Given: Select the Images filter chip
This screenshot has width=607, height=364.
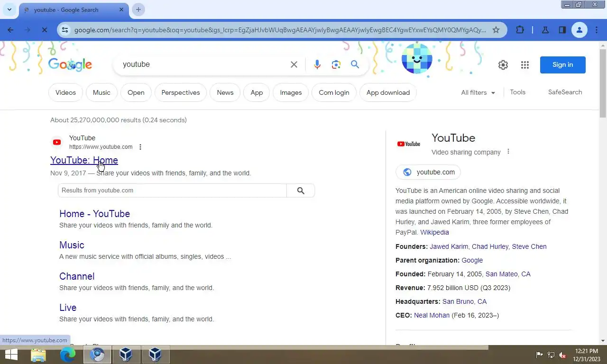Looking at the screenshot, I should pyautogui.click(x=291, y=92).
